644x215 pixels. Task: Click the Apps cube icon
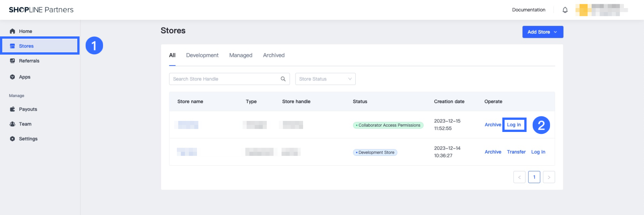13,77
